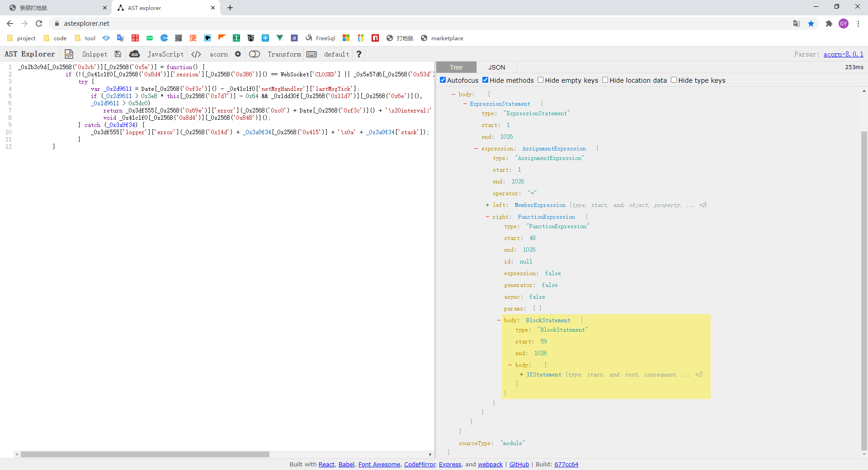Image resolution: width=868 pixels, height=470 pixels.
Task: Follow the acorn-8.0.1 parser link
Action: 843,54
